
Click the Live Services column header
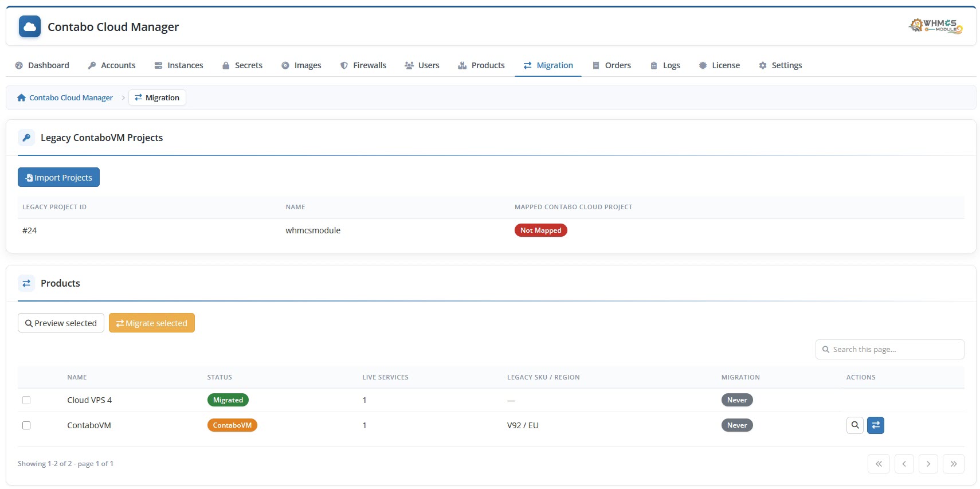click(x=385, y=377)
